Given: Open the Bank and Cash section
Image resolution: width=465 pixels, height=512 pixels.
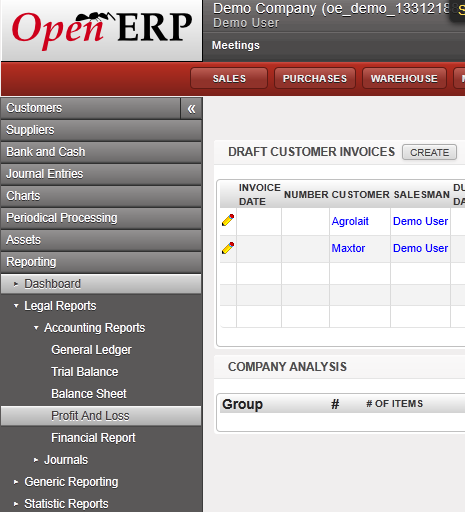Looking at the screenshot, I should (x=101, y=152).
